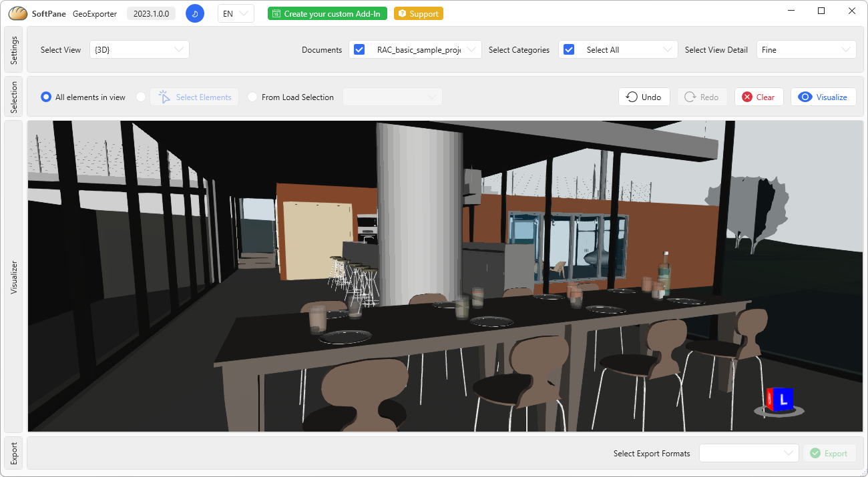Open the Settings side tab
Viewport: 868px width, 477px height.
pos(14,50)
